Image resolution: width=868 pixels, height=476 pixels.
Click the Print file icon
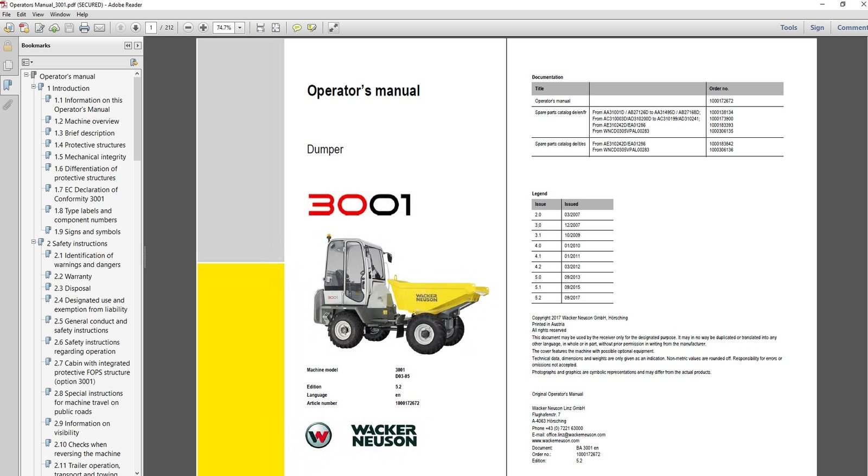tap(84, 28)
